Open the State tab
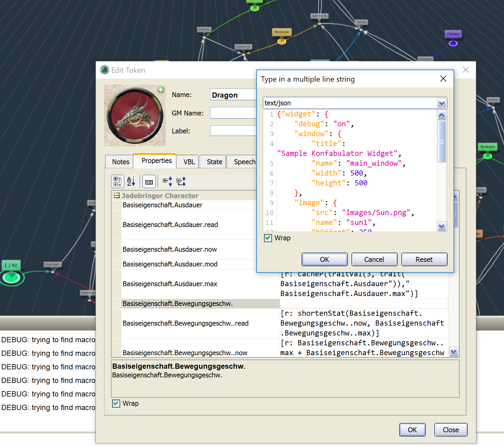Image resolution: width=504 pixels, height=447 pixels. pos(213,161)
